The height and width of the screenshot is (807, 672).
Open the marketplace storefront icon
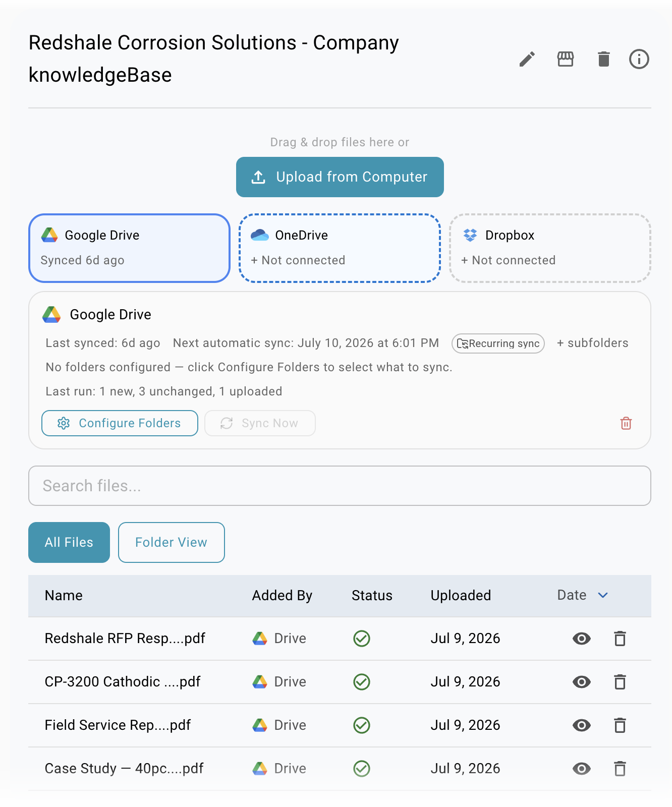[565, 59]
